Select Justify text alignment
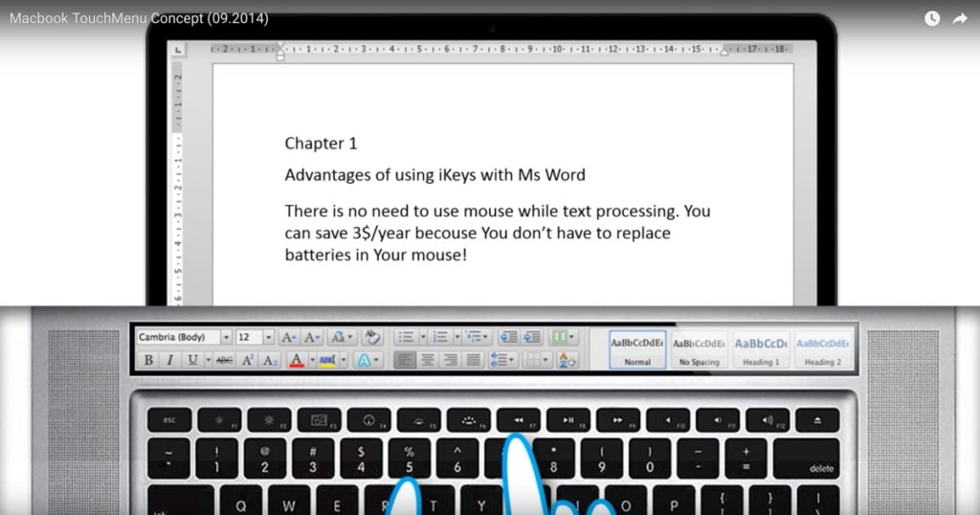Image resolution: width=980 pixels, height=515 pixels. click(473, 360)
